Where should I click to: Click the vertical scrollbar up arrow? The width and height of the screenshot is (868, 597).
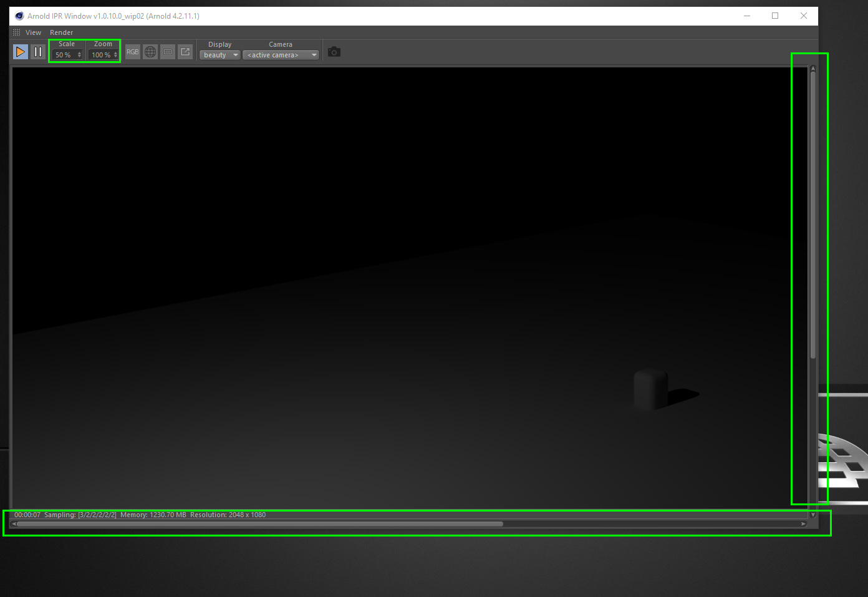813,69
